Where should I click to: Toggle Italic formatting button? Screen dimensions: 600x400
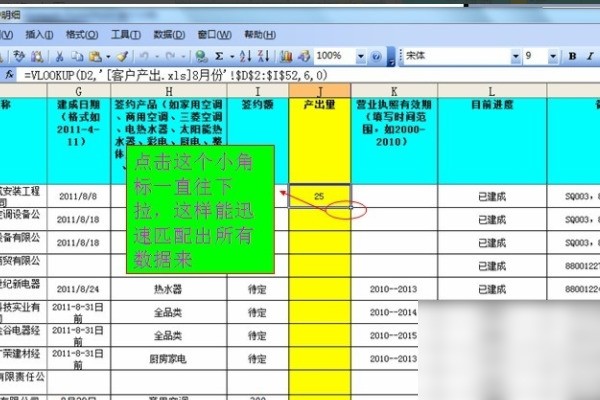pos(590,56)
